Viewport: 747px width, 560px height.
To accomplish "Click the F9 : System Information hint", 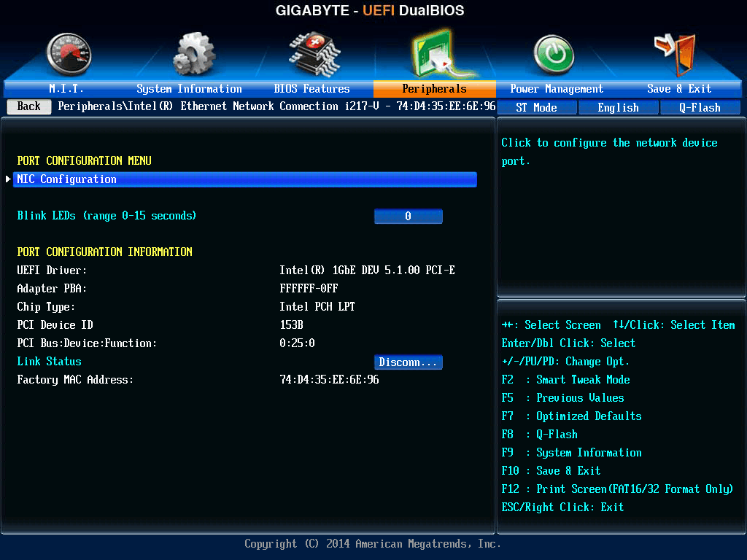I will (x=572, y=453).
